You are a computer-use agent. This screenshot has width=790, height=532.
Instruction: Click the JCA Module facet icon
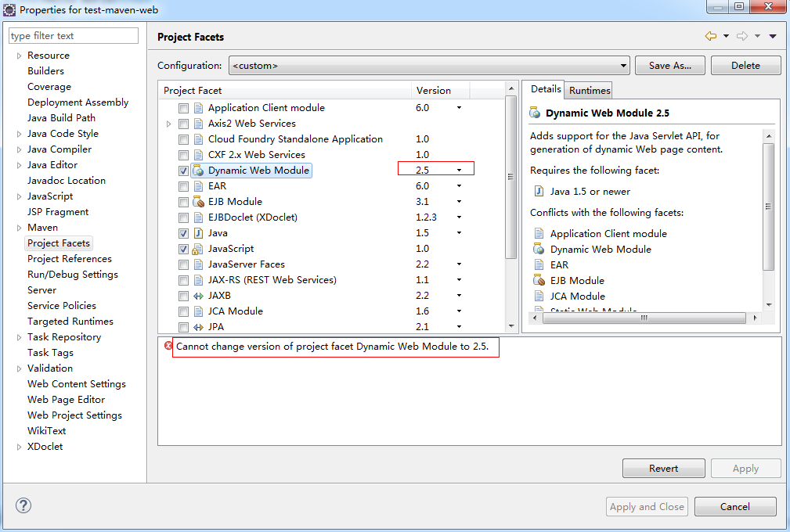(199, 311)
